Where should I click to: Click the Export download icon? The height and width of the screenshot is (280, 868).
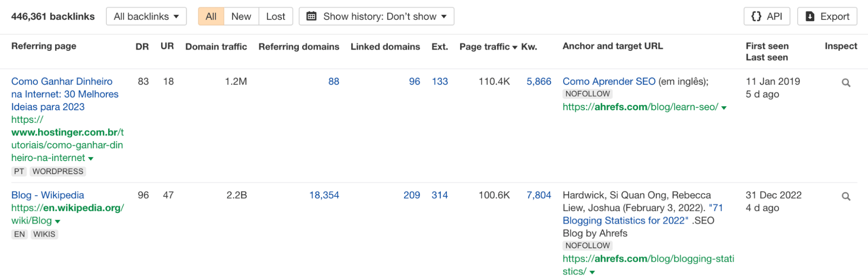point(810,16)
